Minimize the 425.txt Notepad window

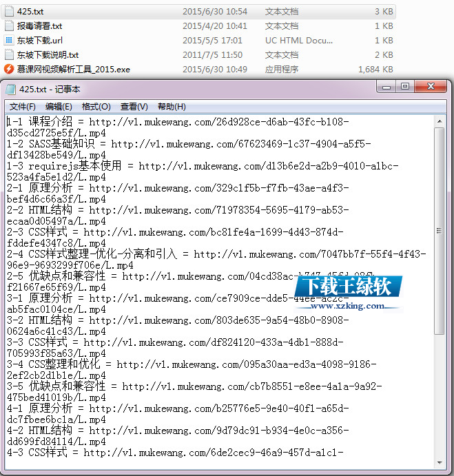[386, 87]
